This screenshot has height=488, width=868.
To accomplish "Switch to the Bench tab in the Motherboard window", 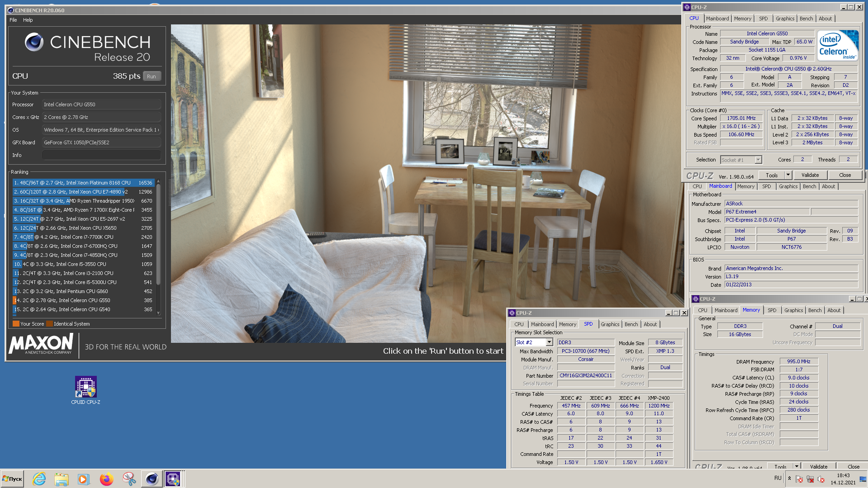I will pos(809,186).
